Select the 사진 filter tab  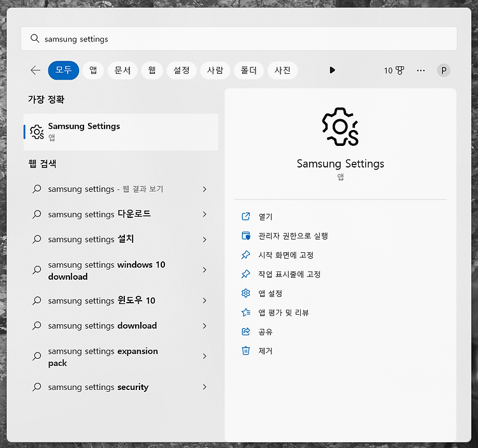point(282,70)
